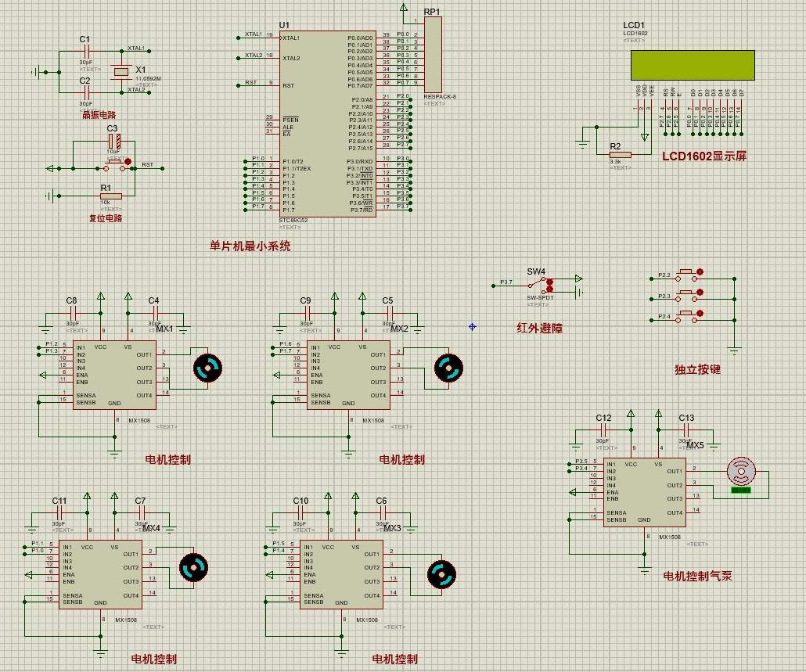Activate the P2.4 independent push button
The width and height of the screenshot is (806, 672).
click(687, 317)
